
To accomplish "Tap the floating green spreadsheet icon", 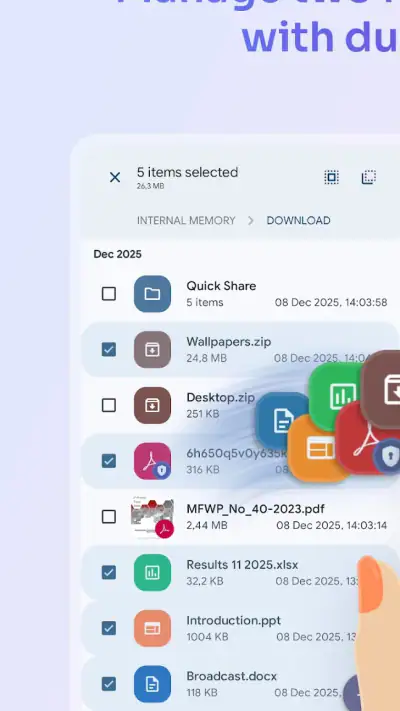I will point(338,395).
